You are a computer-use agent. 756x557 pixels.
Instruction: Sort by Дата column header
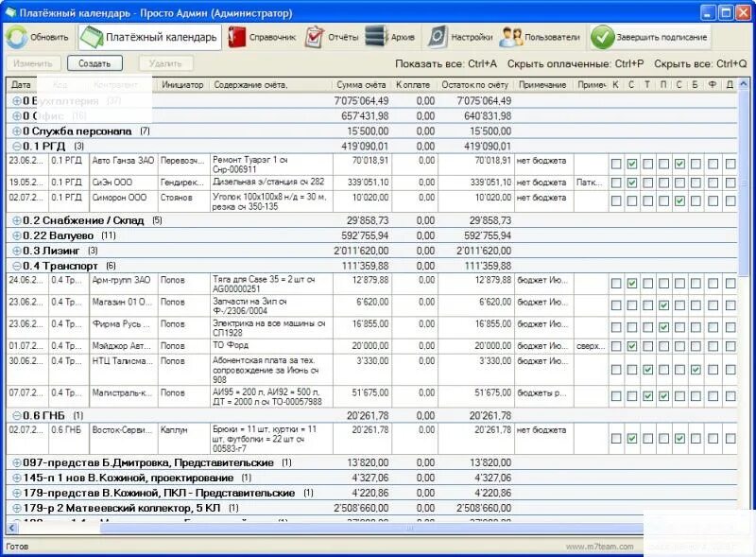tap(22, 85)
